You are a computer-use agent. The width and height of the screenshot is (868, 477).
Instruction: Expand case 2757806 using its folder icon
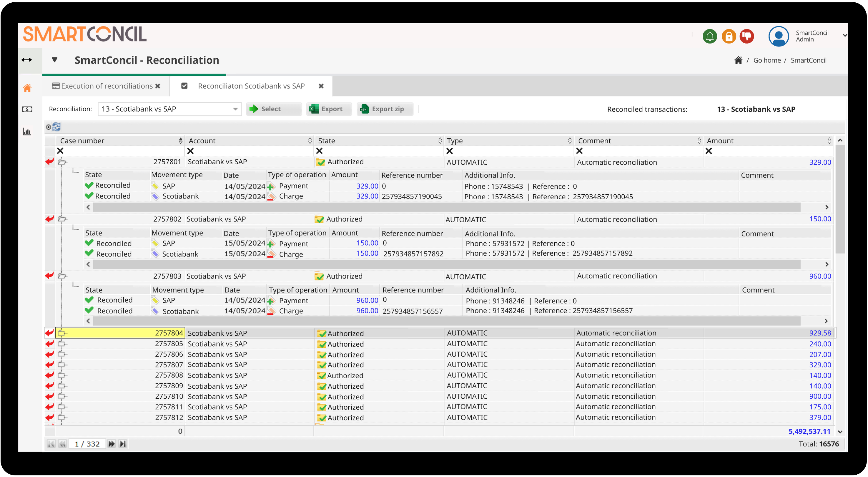point(62,354)
